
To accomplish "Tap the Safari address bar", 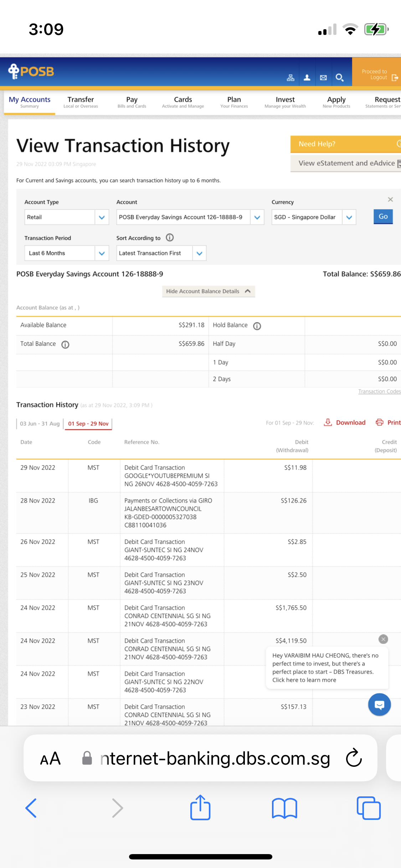I will [x=215, y=758].
